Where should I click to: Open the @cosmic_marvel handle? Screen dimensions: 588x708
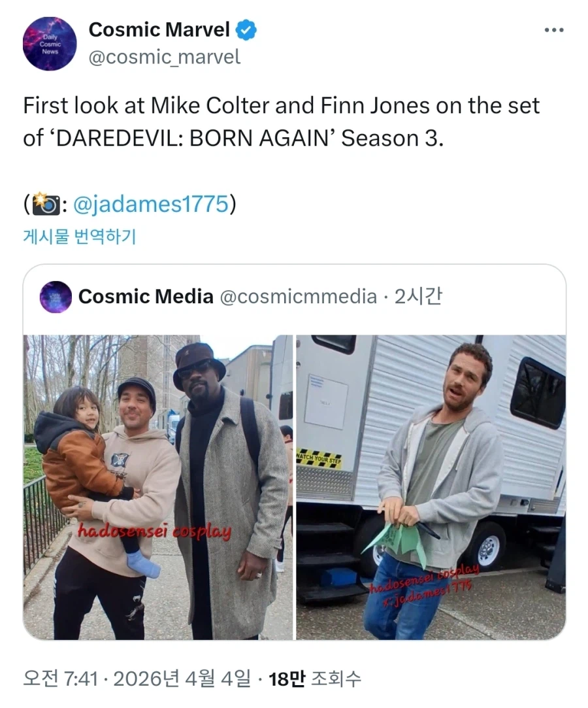pyautogui.click(x=165, y=58)
